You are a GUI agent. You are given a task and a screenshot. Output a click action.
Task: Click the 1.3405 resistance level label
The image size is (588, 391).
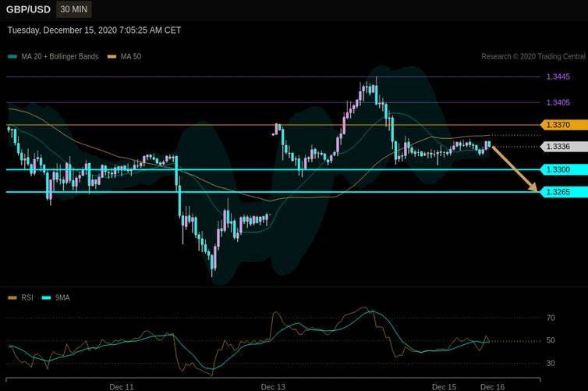click(x=558, y=102)
